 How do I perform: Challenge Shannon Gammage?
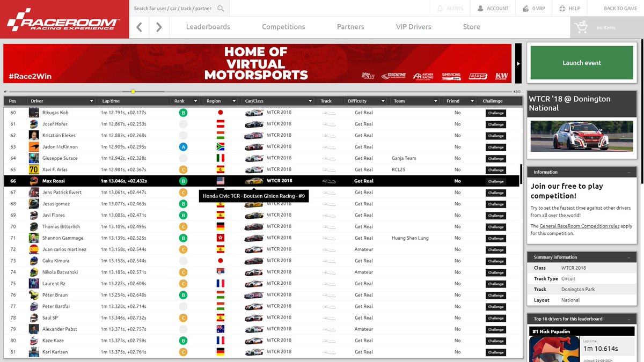click(x=496, y=238)
